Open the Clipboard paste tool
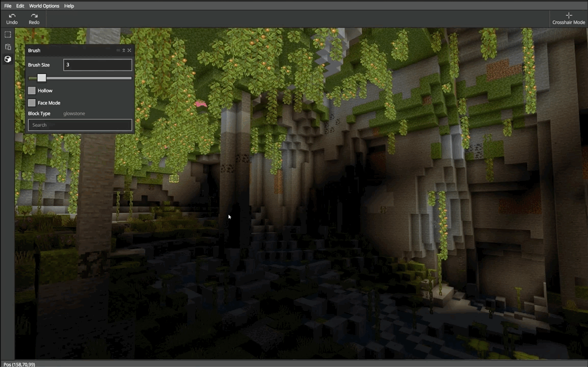Viewport: 588px width, 367px height. pyautogui.click(x=8, y=47)
